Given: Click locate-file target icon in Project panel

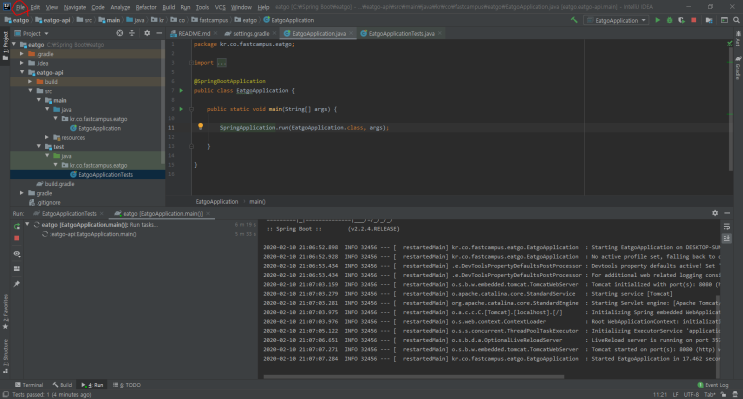Looking at the screenshot, I should coord(120,33).
